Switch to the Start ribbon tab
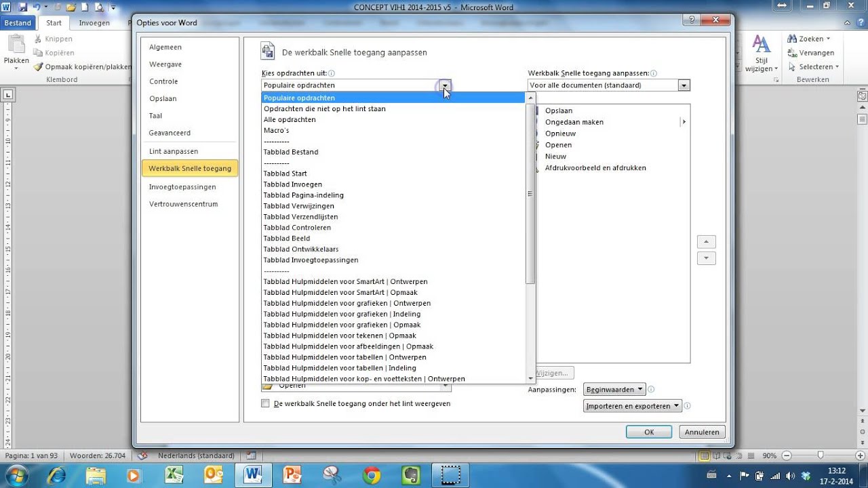868x488 pixels. pos(54,22)
